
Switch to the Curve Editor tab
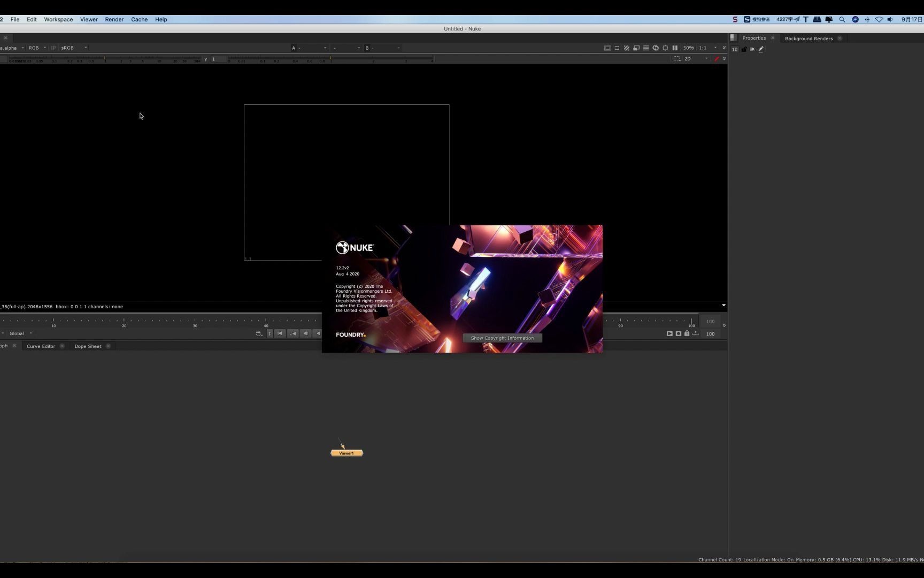pos(41,346)
